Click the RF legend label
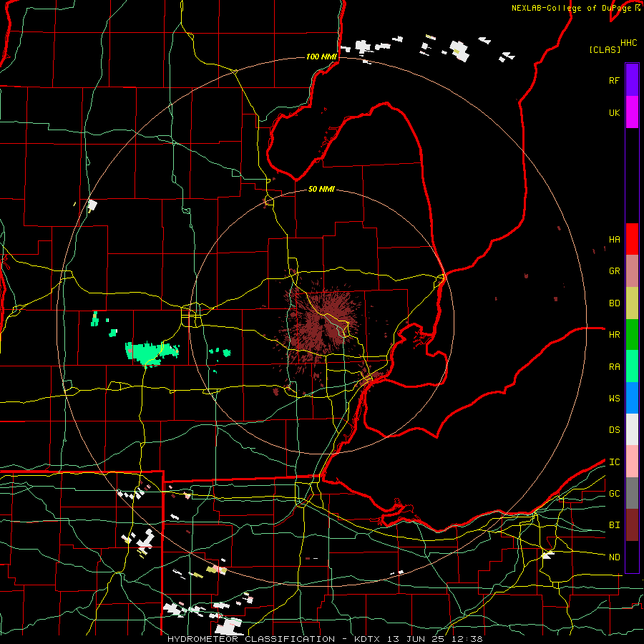Screen dimensions: 644x644 point(614,80)
